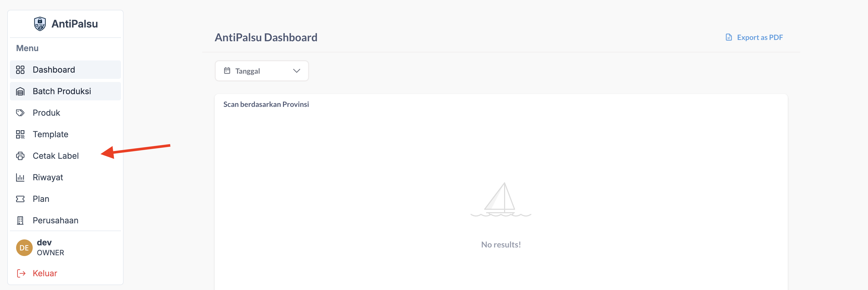This screenshot has height=290, width=868.
Task: Click the Produk tag icon
Action: click(20, 113)
